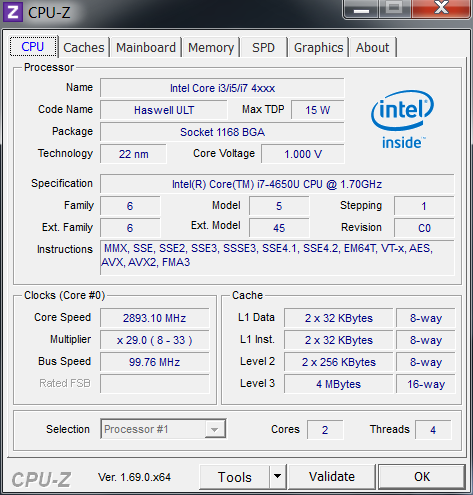Viewport: 473px width, 495px height.
Task: Click the Validate button
Action: (332, 477)
